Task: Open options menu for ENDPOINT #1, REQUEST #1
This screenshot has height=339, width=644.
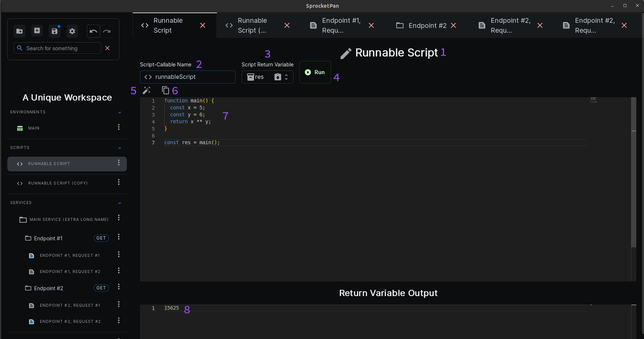Action: point(119,254)
